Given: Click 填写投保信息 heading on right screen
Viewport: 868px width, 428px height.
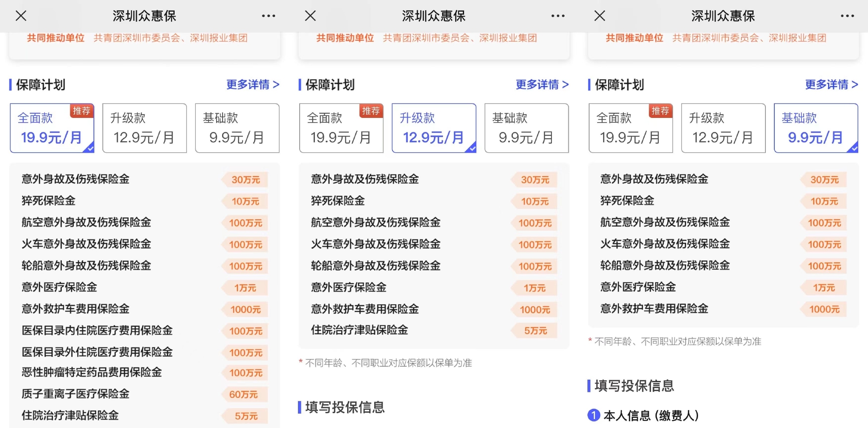Looking at the screenshot, I should coord(634,386).
